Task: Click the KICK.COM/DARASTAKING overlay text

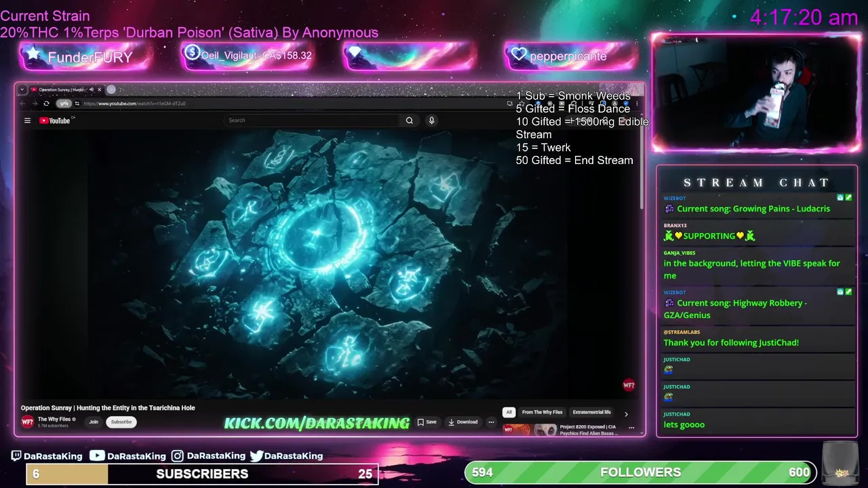Action: (317, 424)
